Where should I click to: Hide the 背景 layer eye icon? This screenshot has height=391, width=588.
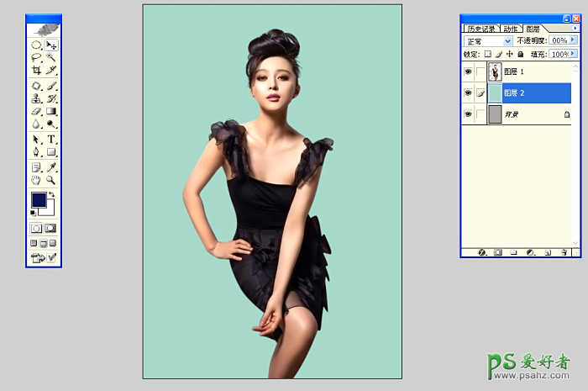tap(468, 114)
